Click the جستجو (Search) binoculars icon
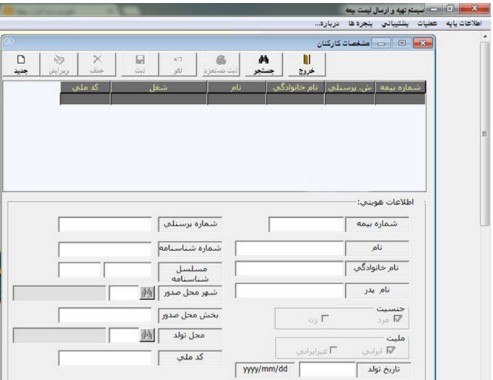The width and height of the screenshot is (493, 380). (x=264, y=64)
